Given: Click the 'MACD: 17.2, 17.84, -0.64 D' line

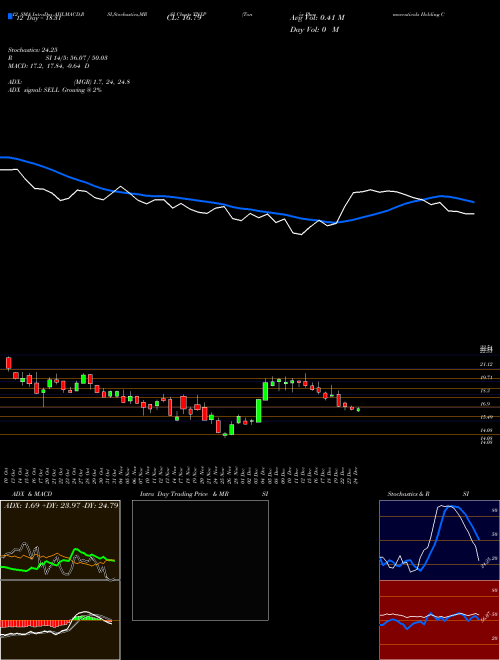Looking at the screenshot, I should 48,66.
